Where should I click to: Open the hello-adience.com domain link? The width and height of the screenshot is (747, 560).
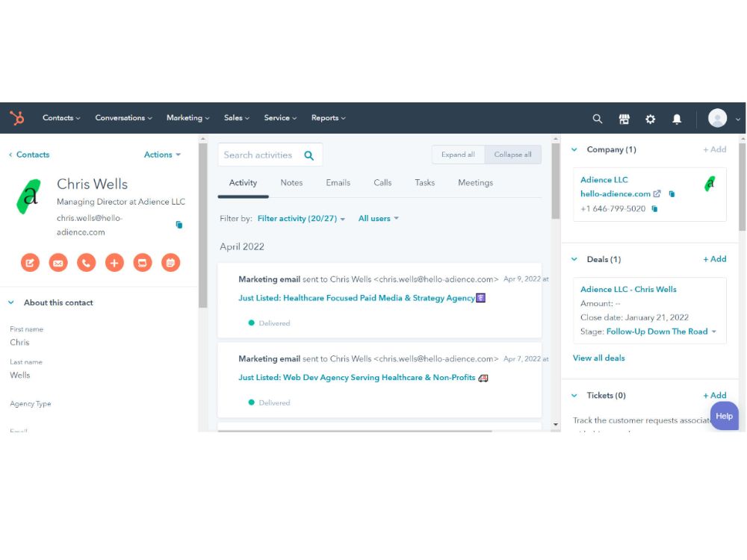pyautogui.click(x=615, y=194)
